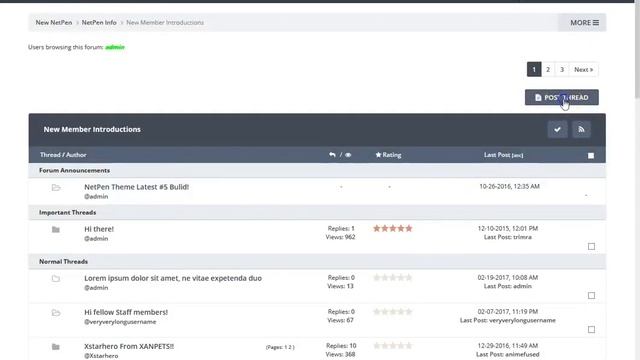The height and width of the screenshot is (360, 640).
Task: Check the 'Hi there!' thread checkbox
Action: coord(591,246)
